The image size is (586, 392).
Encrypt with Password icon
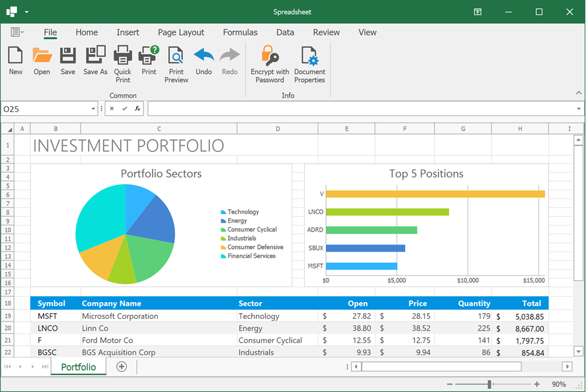tap(270, 64)
